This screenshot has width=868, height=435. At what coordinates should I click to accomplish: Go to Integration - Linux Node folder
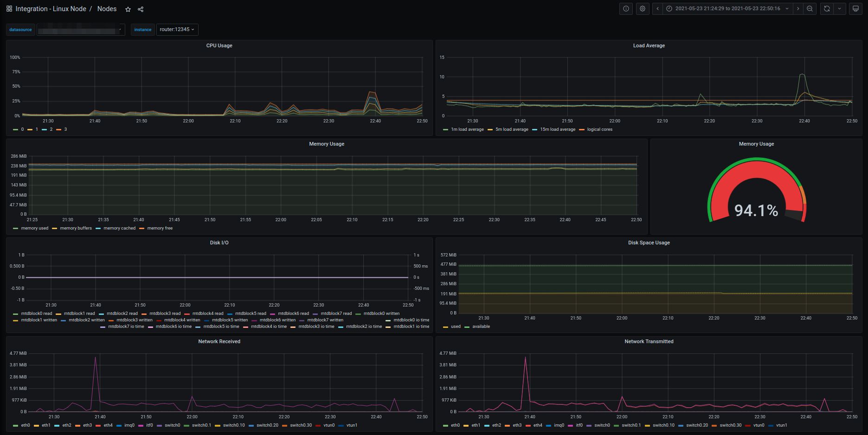tap(51, 9)
